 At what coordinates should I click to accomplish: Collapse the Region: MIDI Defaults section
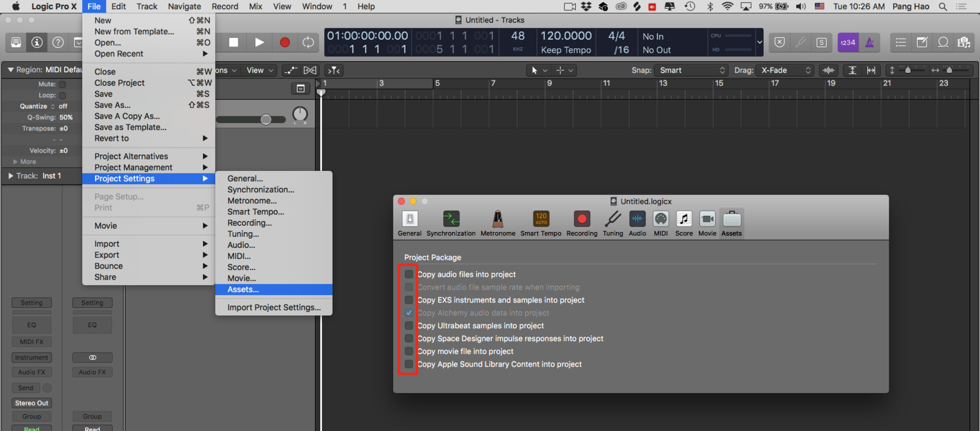(10, 70)
